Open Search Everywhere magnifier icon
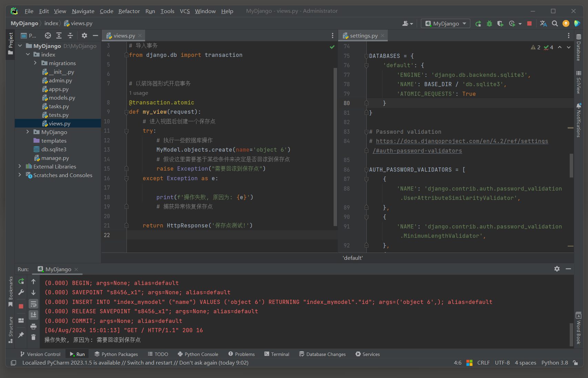 [555, 23]
